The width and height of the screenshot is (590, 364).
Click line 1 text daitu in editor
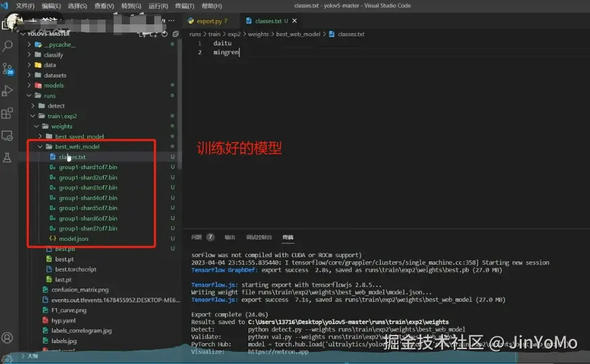[x=223, y=43]
